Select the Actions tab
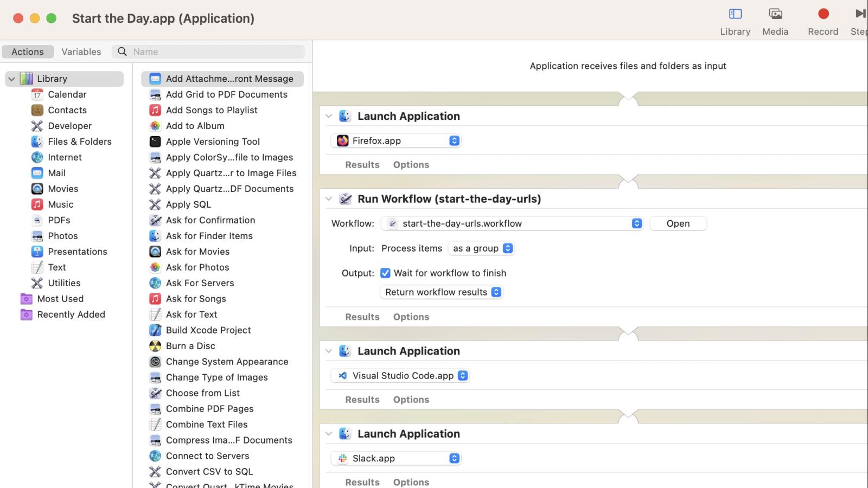 pyautogui.click(x=27, y=51)
